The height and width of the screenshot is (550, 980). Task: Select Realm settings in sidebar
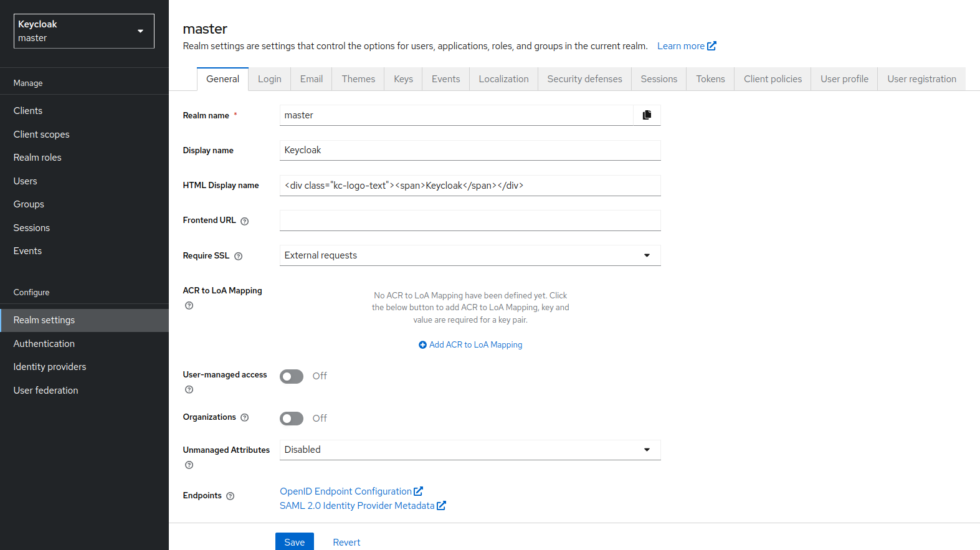84,320
